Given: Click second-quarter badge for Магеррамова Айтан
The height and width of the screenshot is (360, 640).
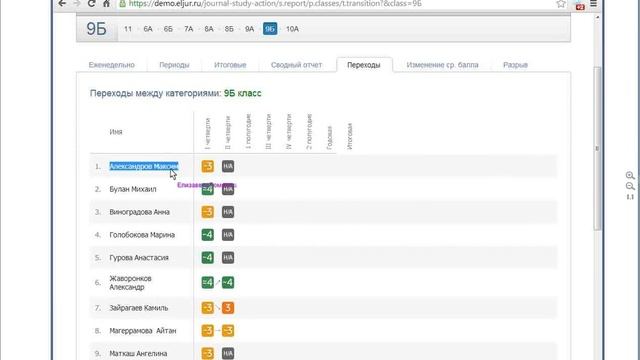Looking at the screenshot, I should point(228,331).
